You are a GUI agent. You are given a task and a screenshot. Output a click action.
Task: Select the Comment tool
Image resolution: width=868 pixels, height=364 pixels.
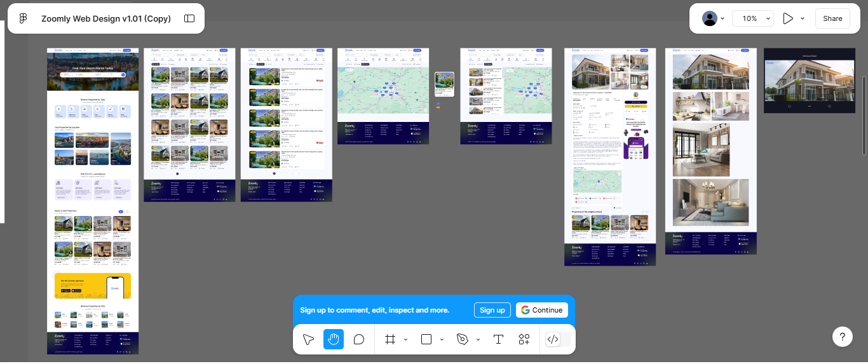tap(359, 339)
